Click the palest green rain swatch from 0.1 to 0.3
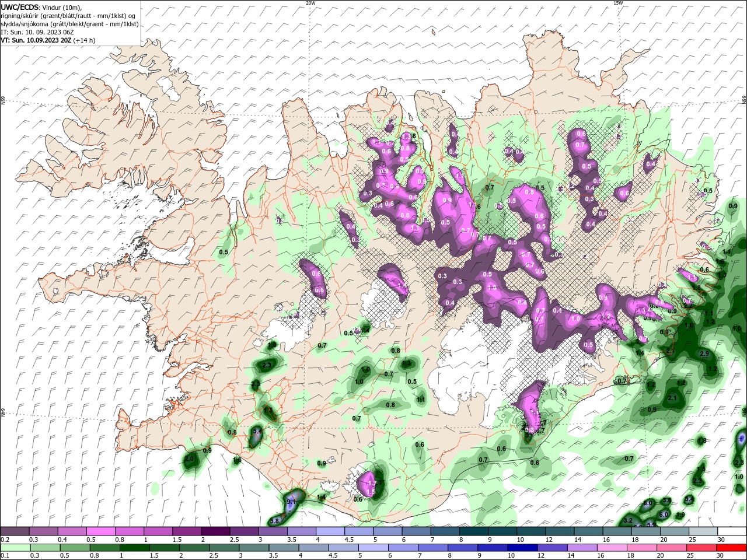Image resolution: width=747 pixels, height=560 pixels. click(15, 548)
